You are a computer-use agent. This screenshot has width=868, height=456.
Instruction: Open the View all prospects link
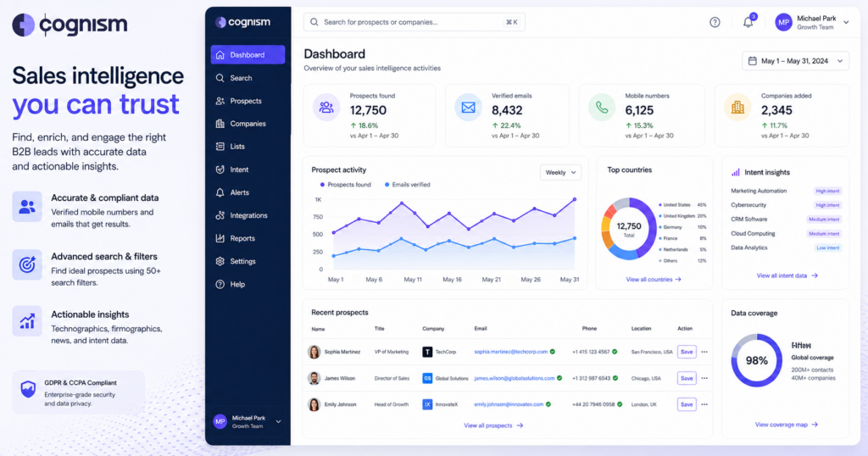click(493, 425)
